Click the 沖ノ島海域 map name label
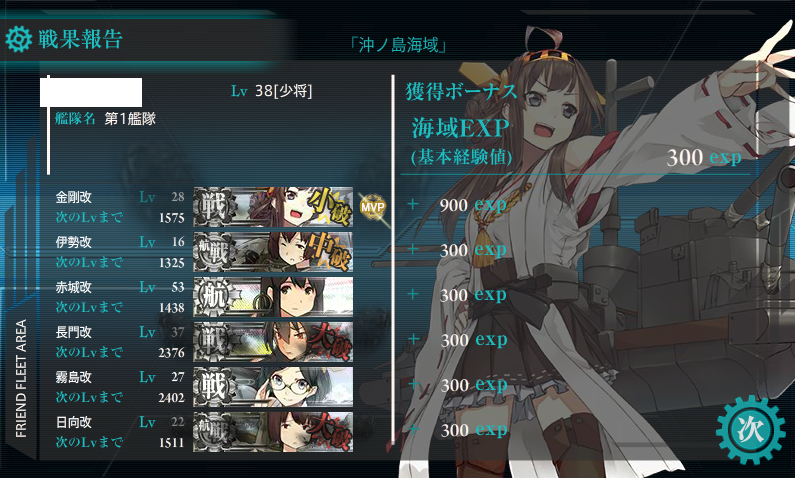The width and height of the screenshot is (795, 478). pyautogui.click(x=399, y=45)
